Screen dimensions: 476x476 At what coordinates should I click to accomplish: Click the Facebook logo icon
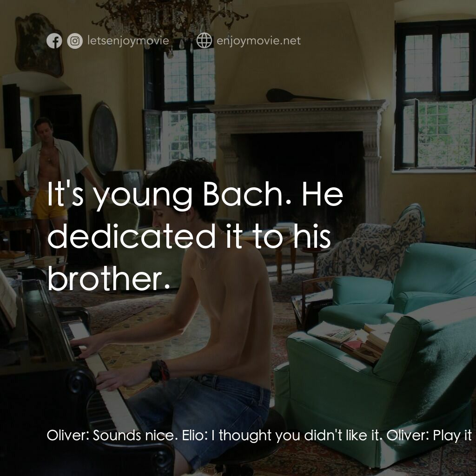point(54,41)
